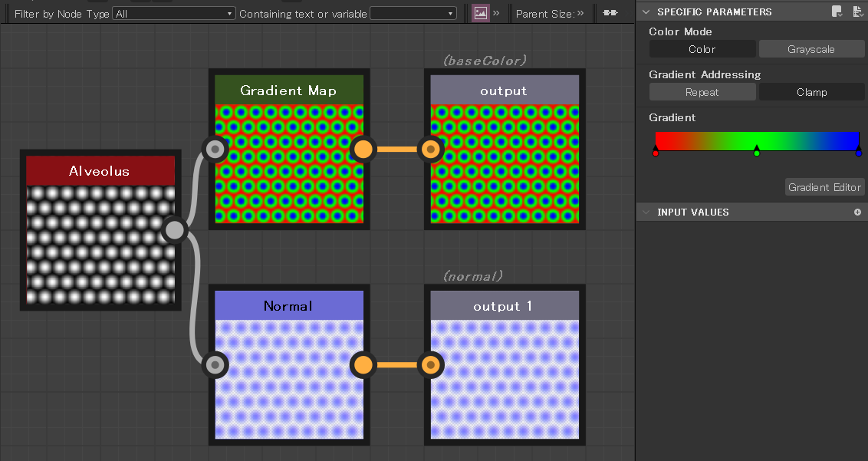The height and width of the screenshot is (461, 868).
Task: Select the output 1 node
Action: coord(505,364)
